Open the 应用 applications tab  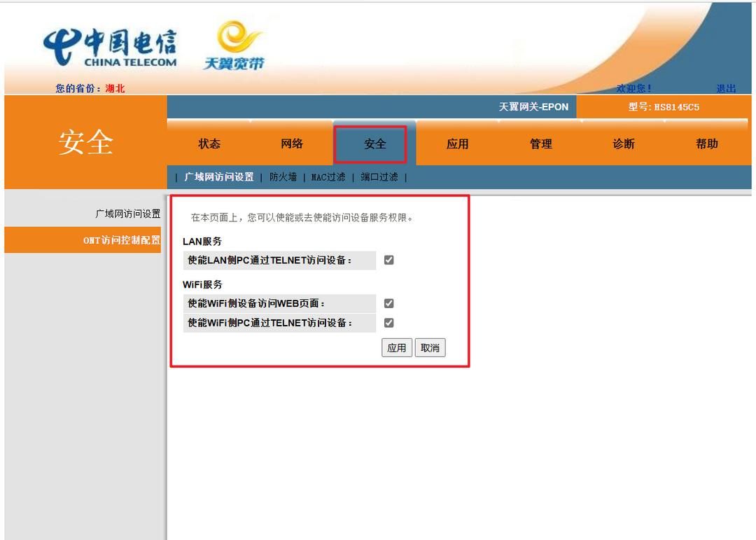(457, 144)
